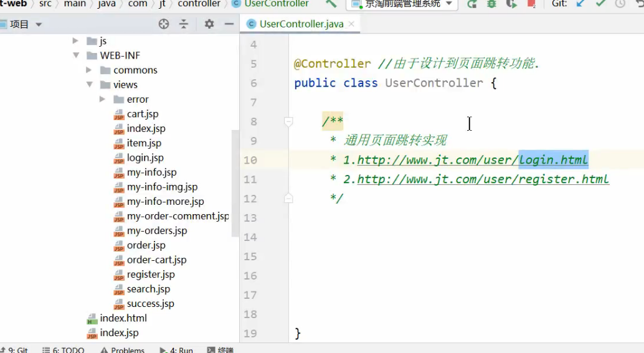Click the UserController class name

tap(433, 83)
